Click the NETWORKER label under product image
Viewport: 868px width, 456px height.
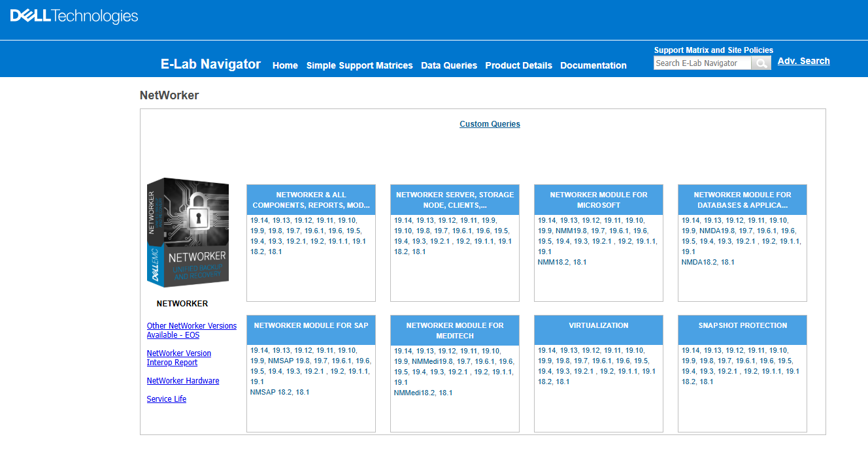pyautogui.click(x=182, y=304)
